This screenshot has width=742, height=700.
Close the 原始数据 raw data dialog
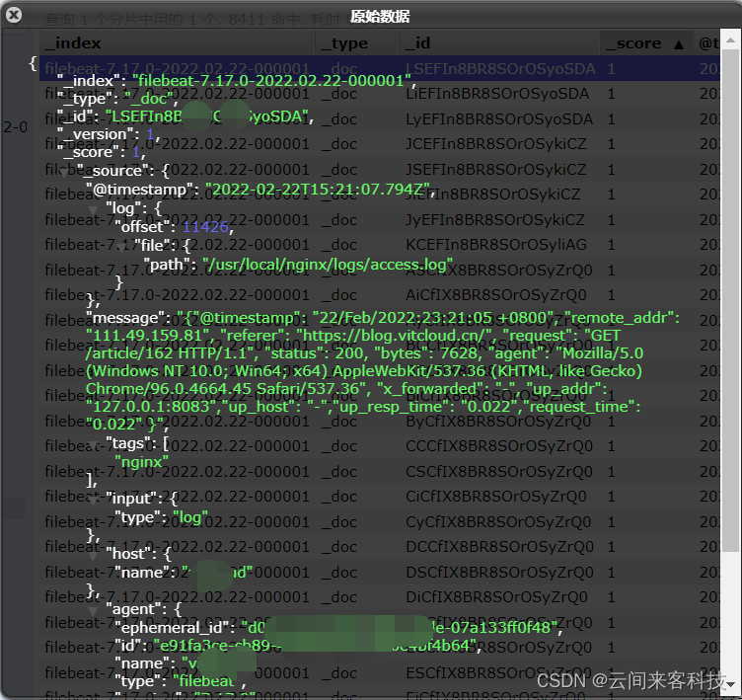pyautogui.click(x=14, y=15)
